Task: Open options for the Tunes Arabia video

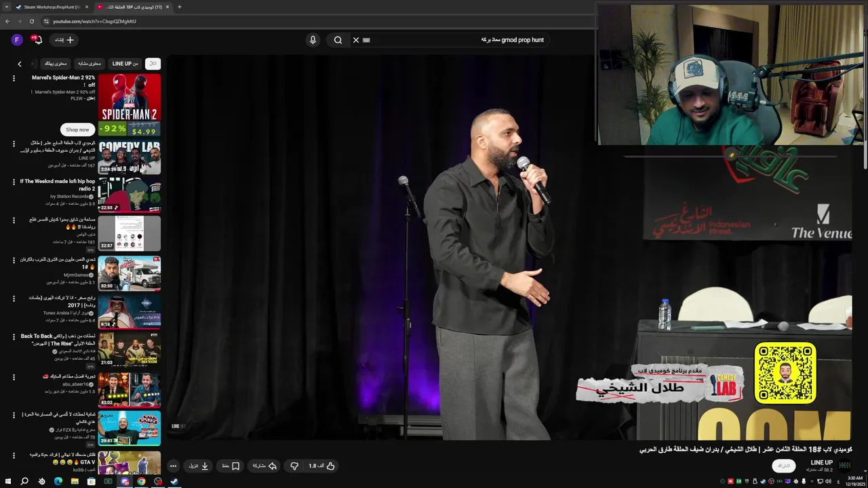Action: click(x=14, y=298)
